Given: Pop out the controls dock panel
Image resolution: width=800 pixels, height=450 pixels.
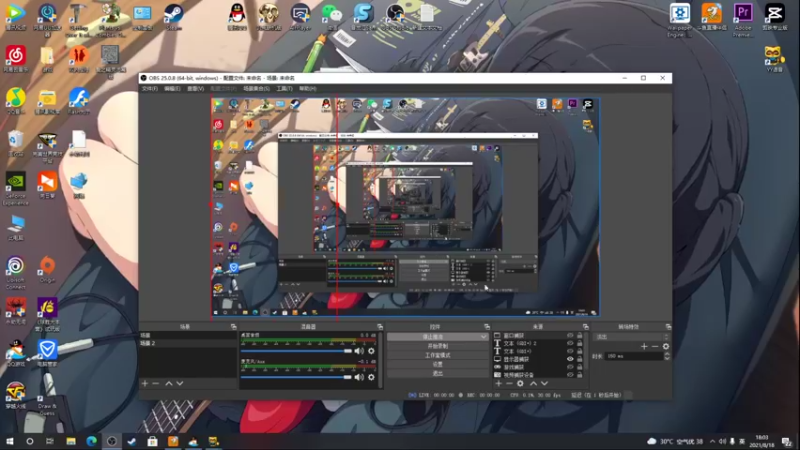Looking at the screenshot, I should click(487, 327).
